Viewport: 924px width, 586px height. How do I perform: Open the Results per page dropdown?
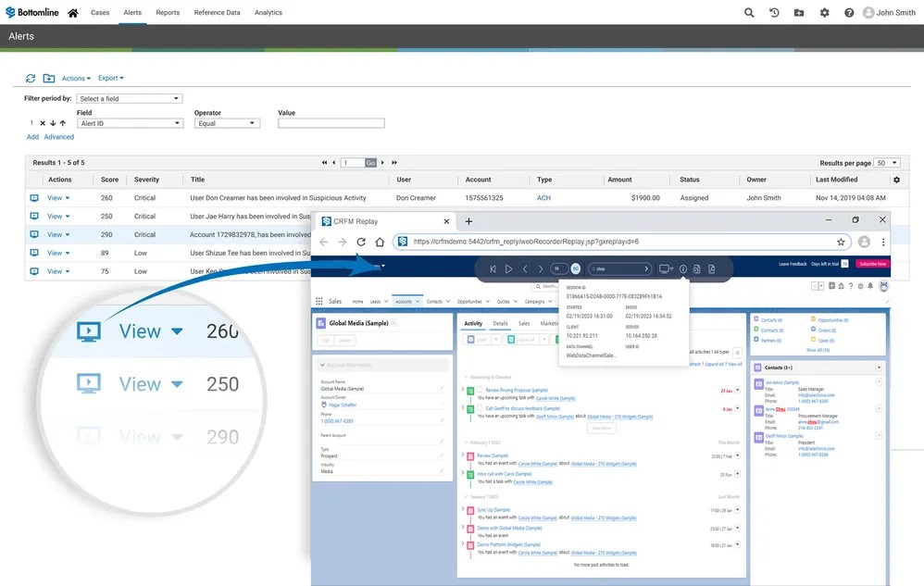[x=886, y=163]
